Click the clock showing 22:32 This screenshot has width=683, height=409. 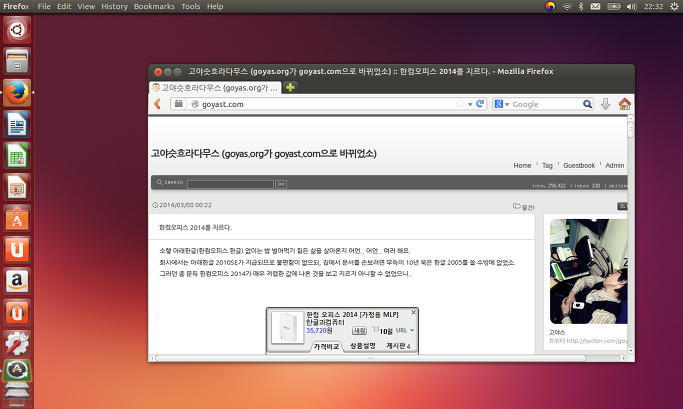click(653, 6)
